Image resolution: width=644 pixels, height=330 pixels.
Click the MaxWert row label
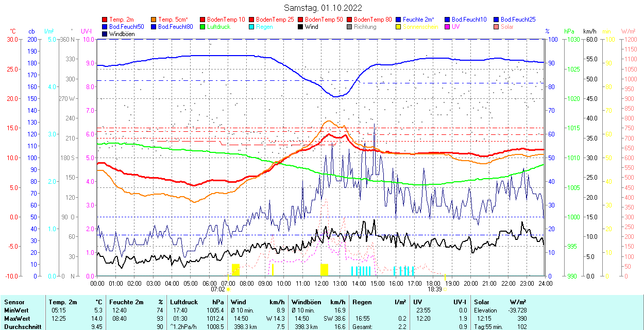pyautogui.click(x=16, y=319)
